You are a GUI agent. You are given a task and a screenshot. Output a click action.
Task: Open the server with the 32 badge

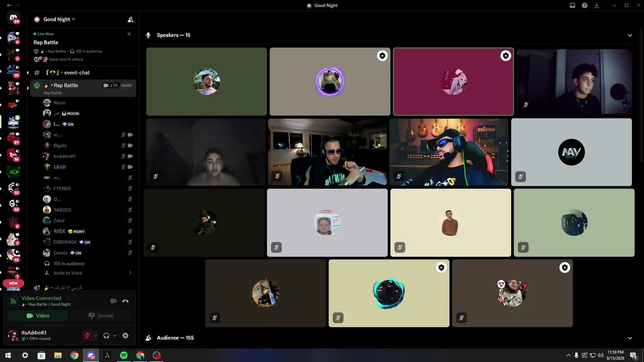(x=14, y=205)
